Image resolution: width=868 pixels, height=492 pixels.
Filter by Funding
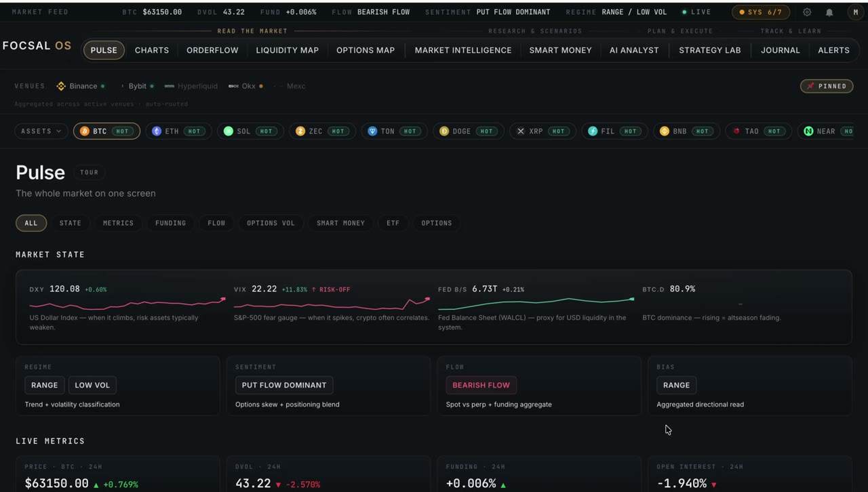click(170, 223)
